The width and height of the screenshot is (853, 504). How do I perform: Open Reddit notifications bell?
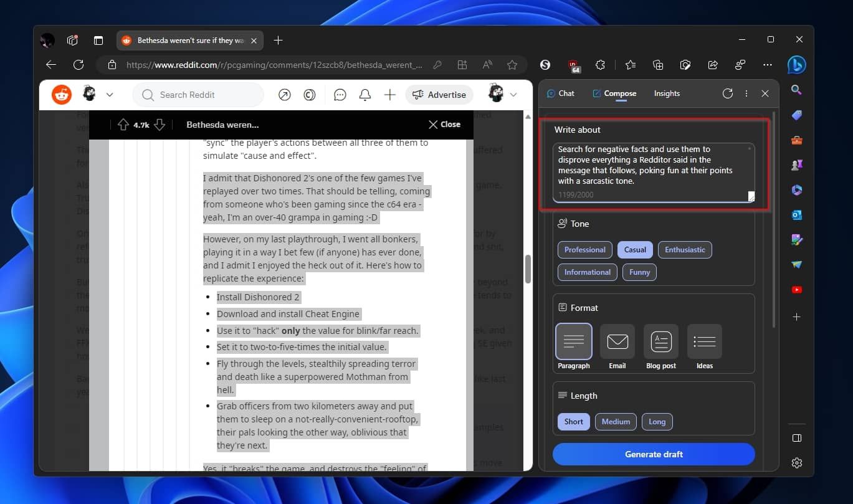[x=365, y=95]
